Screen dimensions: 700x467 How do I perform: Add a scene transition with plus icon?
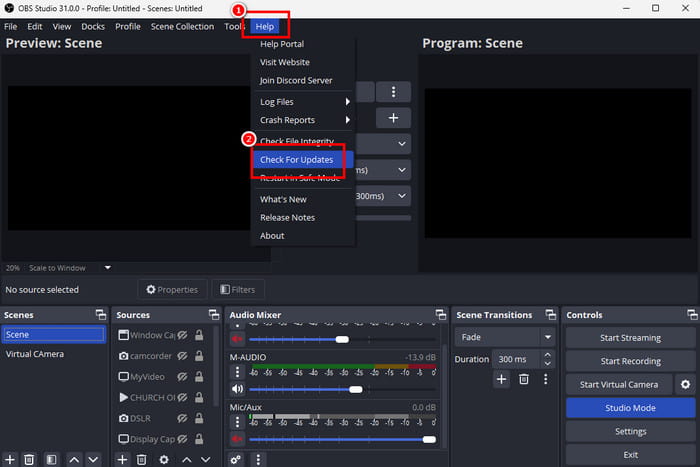(502, 379)
